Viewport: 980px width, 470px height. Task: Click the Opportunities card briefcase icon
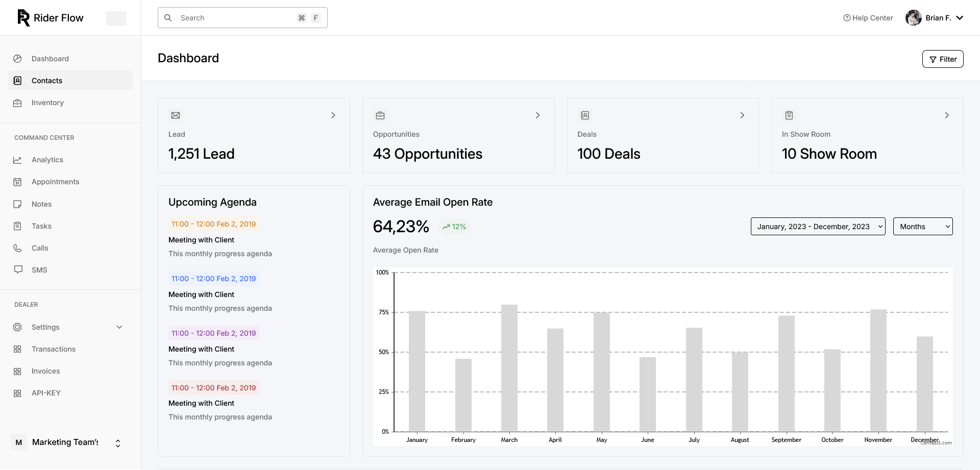[380, 115]
